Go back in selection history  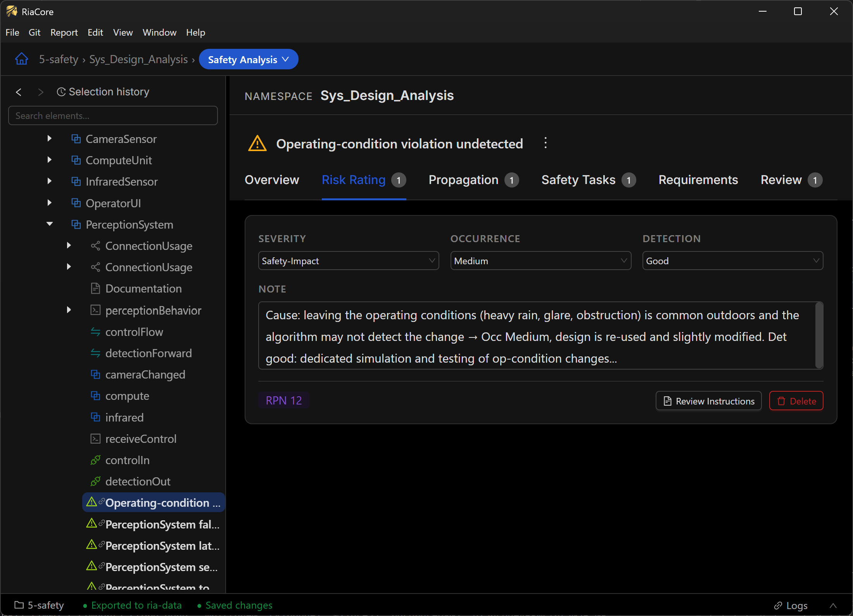click(x=19, y=92)
